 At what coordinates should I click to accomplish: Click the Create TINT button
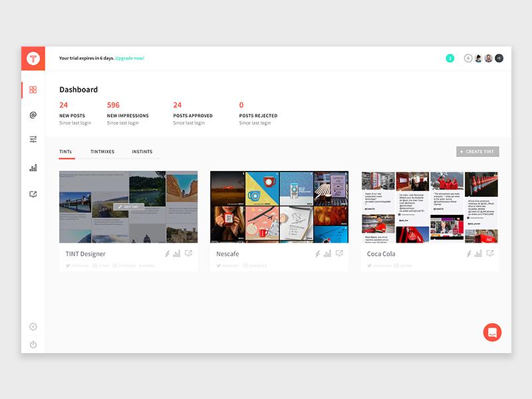click(477, 152)
